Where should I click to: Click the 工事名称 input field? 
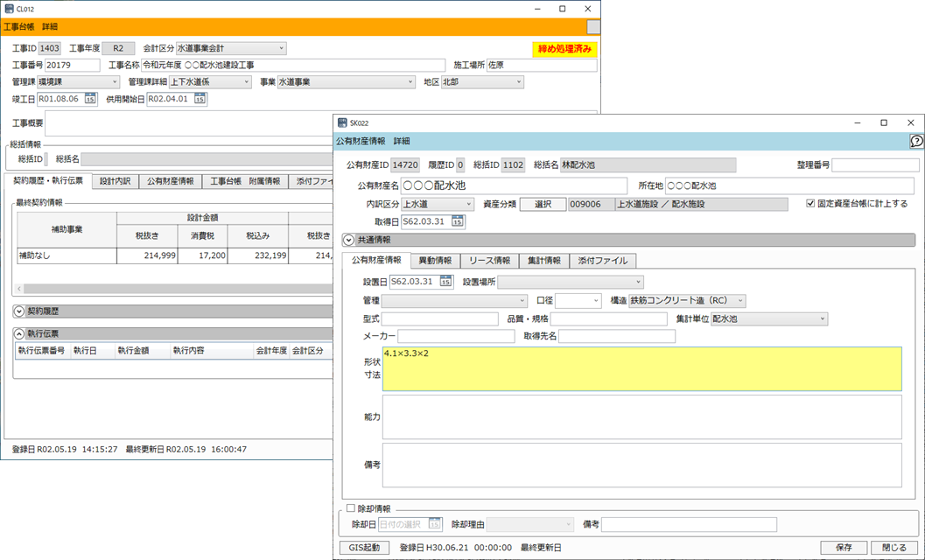click(293, 65)
